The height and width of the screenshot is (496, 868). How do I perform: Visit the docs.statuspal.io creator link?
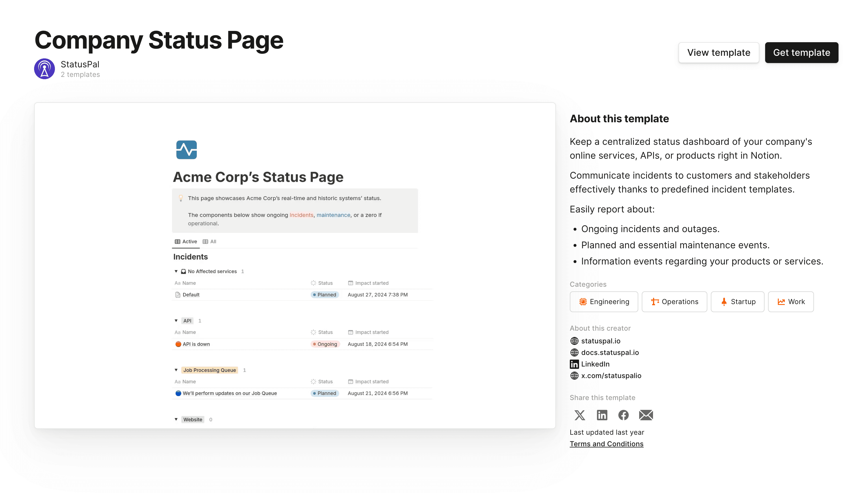tap(610, 353)
